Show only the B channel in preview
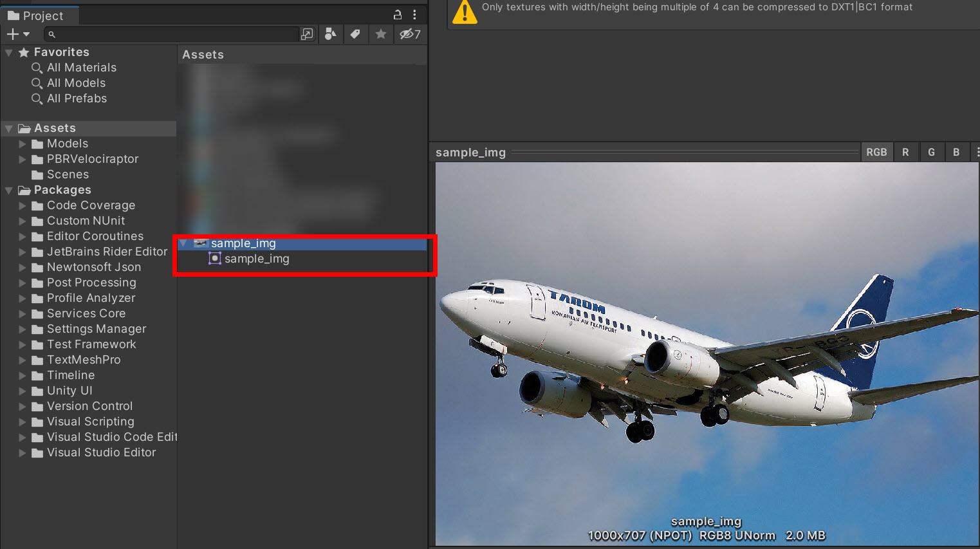Viewport: 980px width, 549px height. click(x=956, y=153)
